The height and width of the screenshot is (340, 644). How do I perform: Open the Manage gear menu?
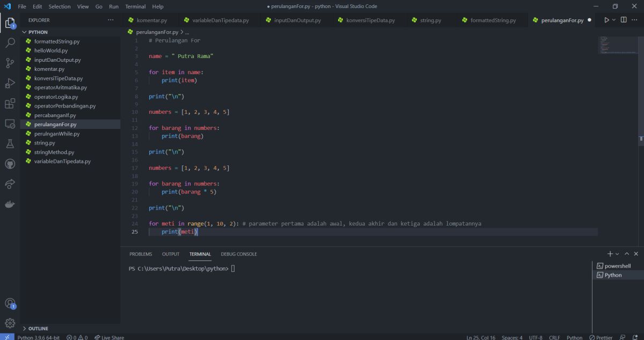(x=10, y=323)
